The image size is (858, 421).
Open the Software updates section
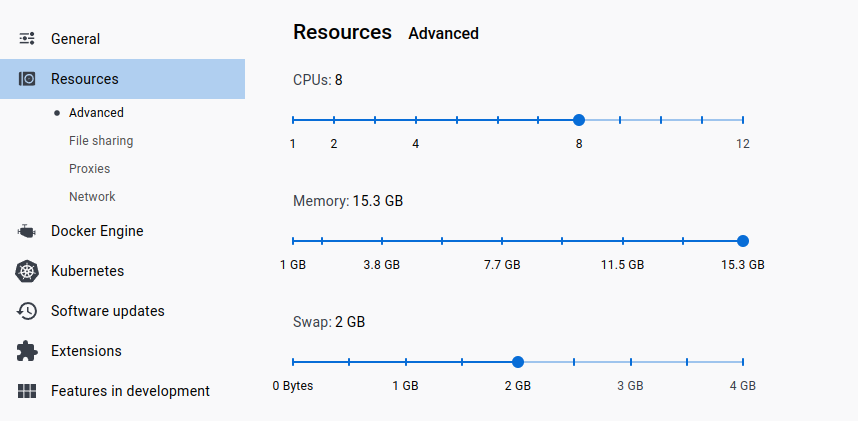pos(108,311)
